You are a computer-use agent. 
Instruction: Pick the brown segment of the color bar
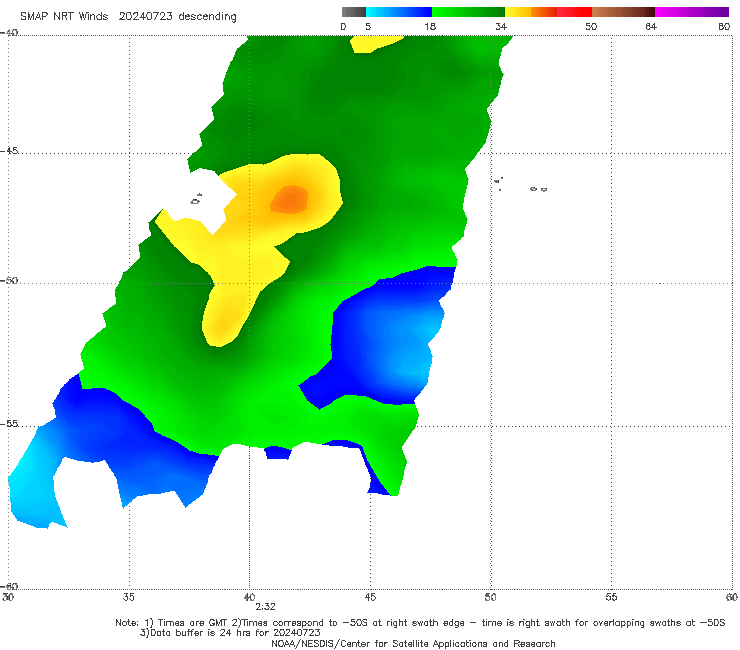(x=623, y=12)
